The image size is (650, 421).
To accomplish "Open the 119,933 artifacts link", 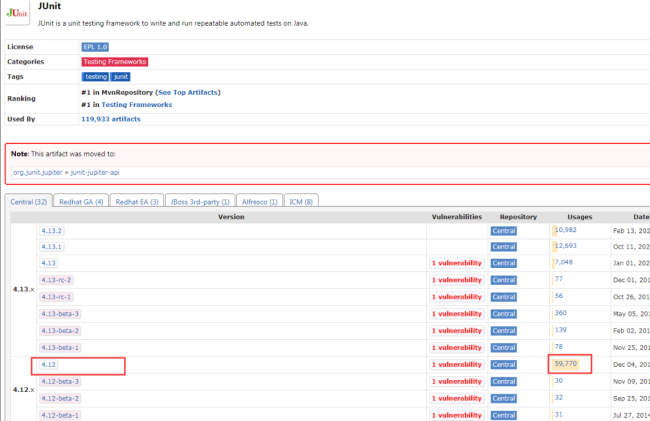I will click(111, 119).
